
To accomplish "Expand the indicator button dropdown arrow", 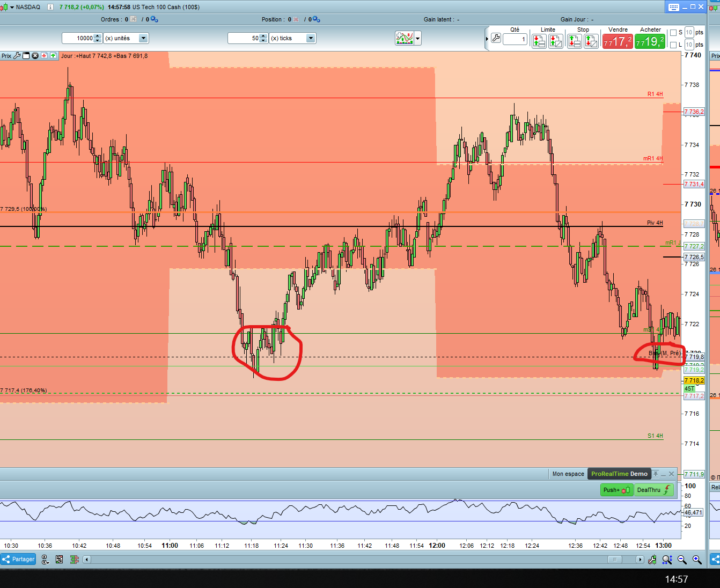I will coord(418,38).
